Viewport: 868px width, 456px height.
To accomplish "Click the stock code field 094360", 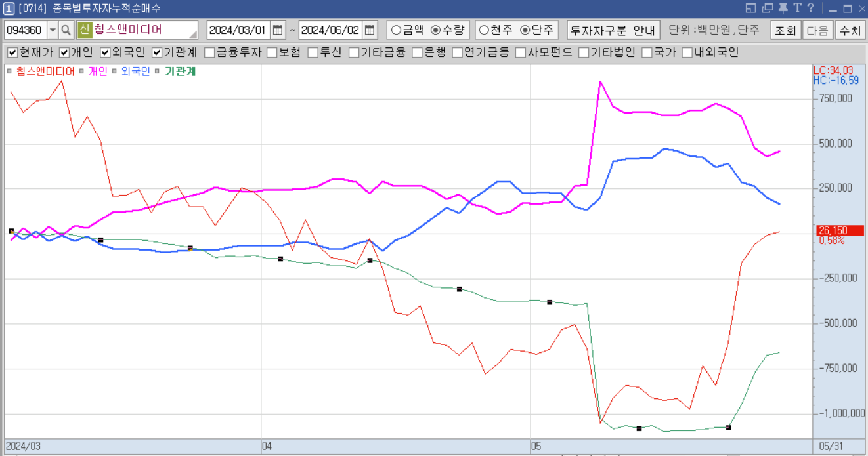I will [25, 30].
